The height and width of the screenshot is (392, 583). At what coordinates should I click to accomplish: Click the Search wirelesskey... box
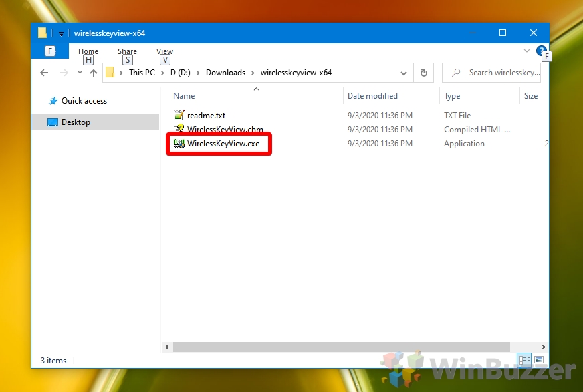pyautogui.click(x=491, y=73)
